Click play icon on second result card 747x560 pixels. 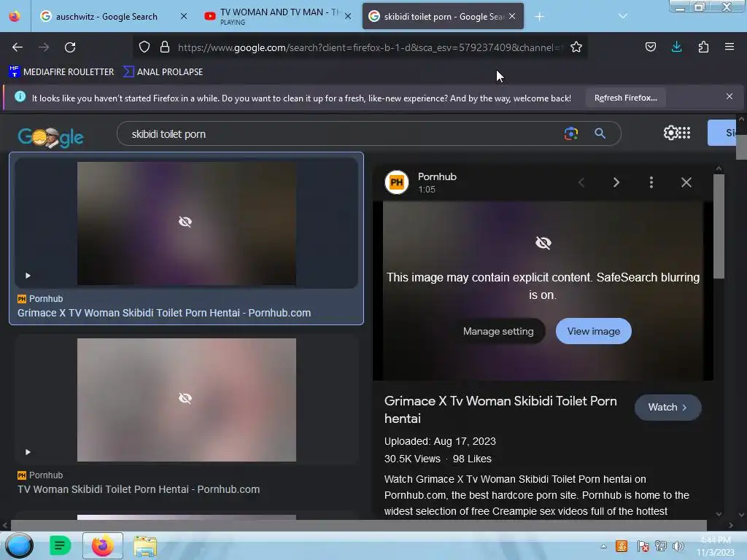(28, 452)
